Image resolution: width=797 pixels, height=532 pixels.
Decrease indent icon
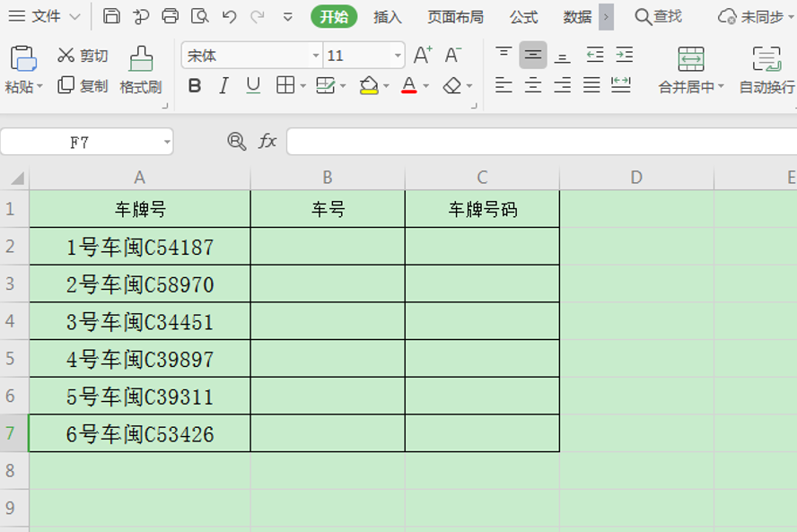pos(595,55)
